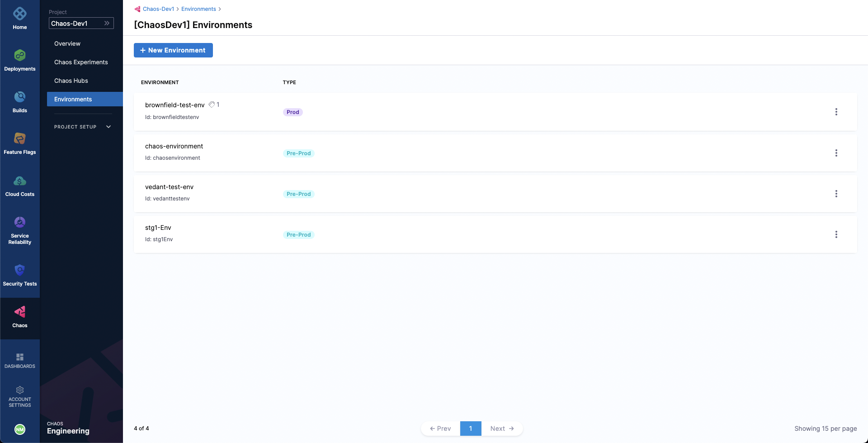868x443 pixels.
Task: Open options menu for stg1-Env
Action: (836, 234)
